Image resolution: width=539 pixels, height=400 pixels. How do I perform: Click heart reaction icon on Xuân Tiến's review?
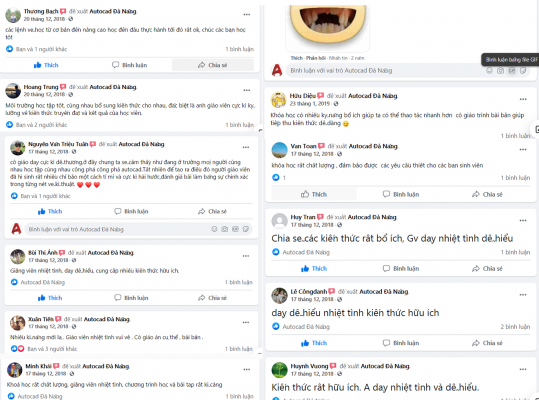pos(21,349)
